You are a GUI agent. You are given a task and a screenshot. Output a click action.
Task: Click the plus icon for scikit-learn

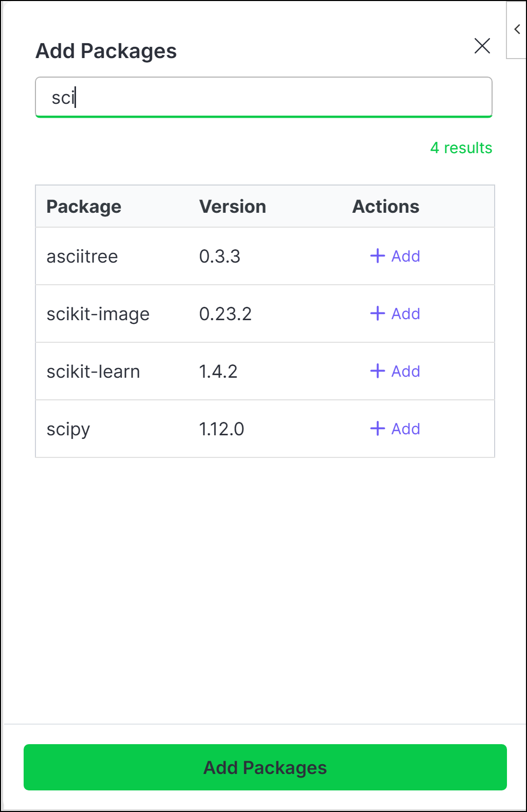point(378,371)
